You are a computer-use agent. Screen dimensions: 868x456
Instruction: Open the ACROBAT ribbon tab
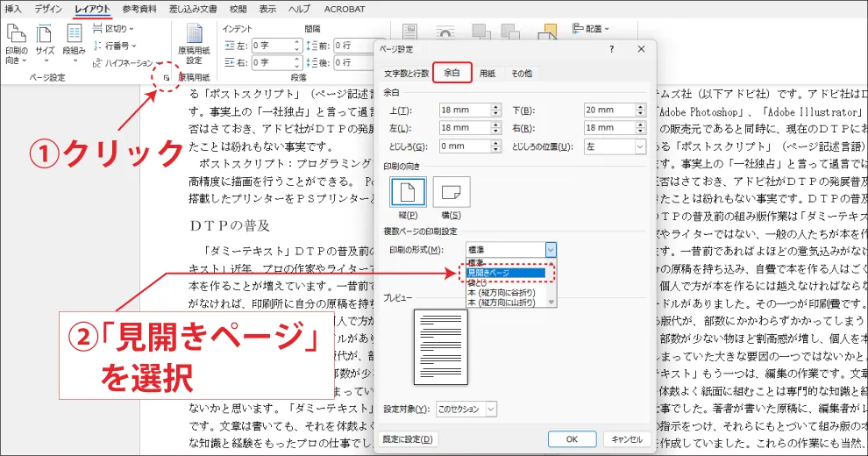pyautogui.click(x=345, y=9)
